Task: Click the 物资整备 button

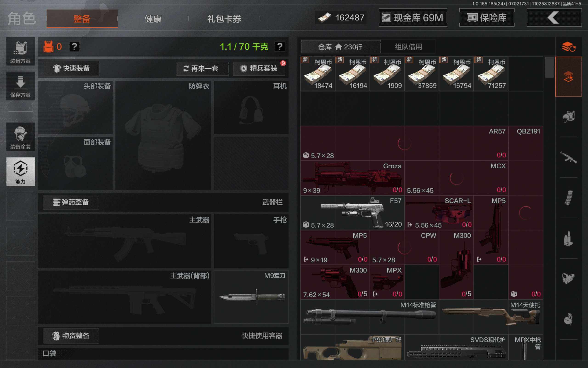Action: tap(71, 336)
